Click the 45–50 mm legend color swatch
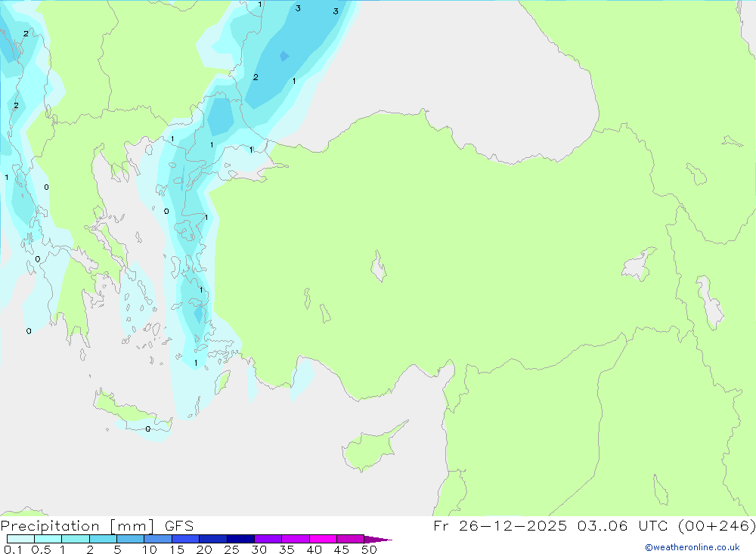The height and width of the screenshot is (554, 756). coord(350,539)
